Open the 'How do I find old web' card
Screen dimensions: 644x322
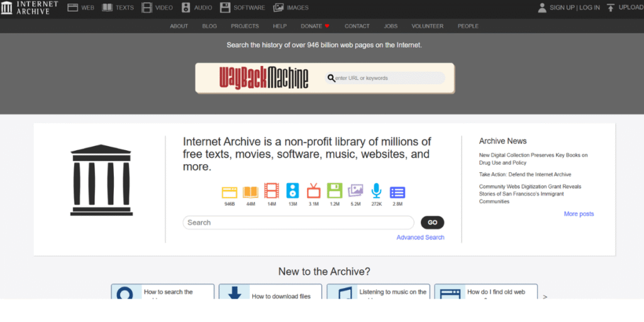(486, 291)
